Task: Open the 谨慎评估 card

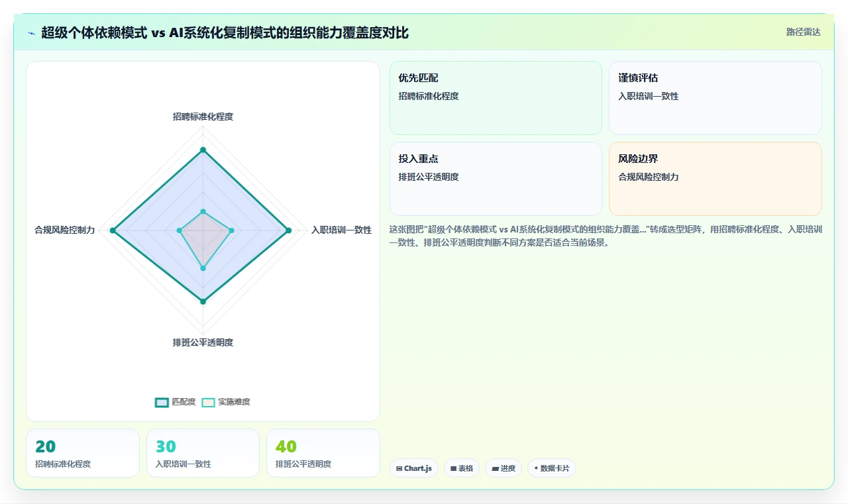Action: pos(715,98)
